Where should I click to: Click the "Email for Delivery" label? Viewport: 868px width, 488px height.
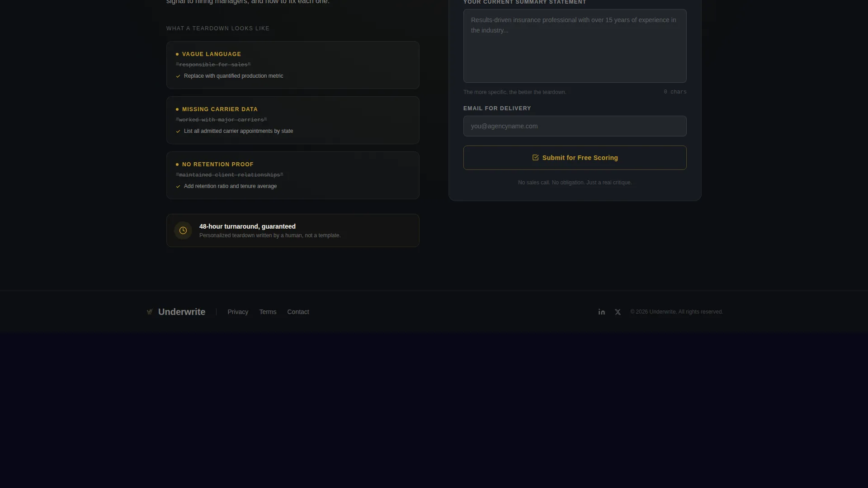(497, 108)
